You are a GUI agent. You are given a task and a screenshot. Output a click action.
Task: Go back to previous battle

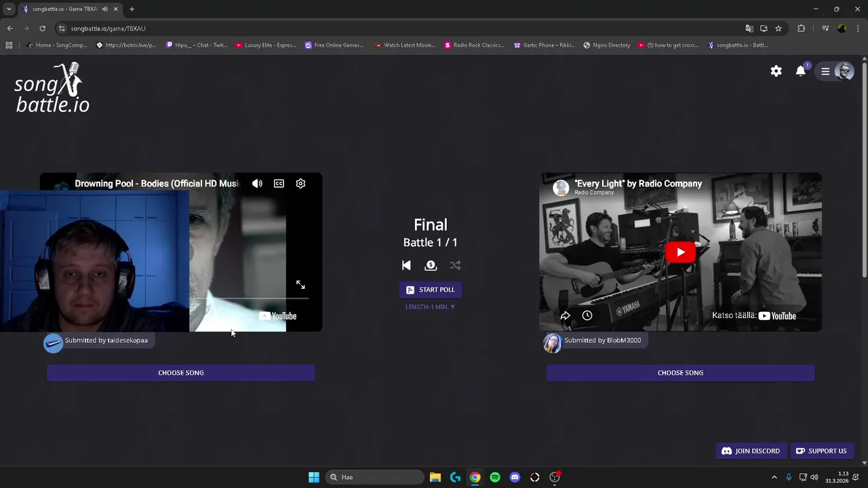[x=406, y=266]
